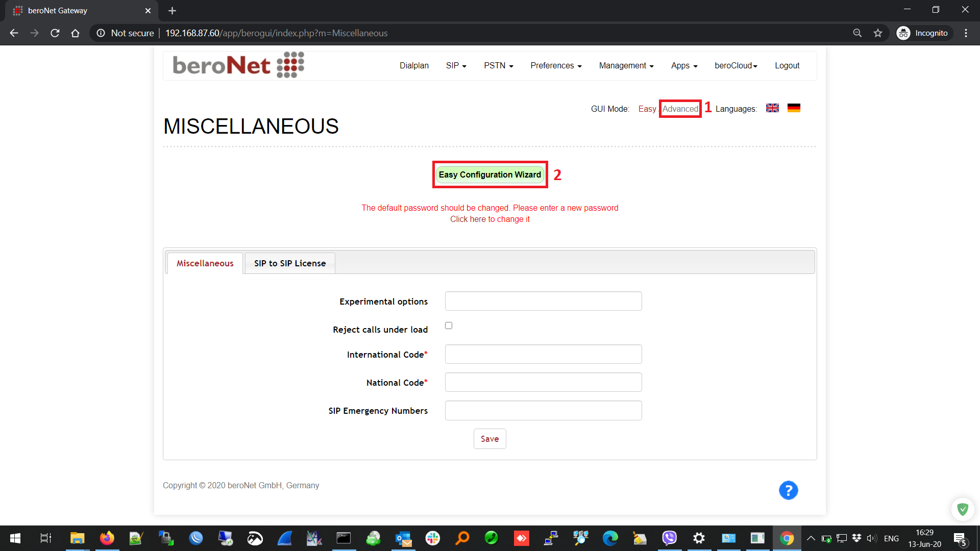Bookmark this page with the star icon

[878, 33]
